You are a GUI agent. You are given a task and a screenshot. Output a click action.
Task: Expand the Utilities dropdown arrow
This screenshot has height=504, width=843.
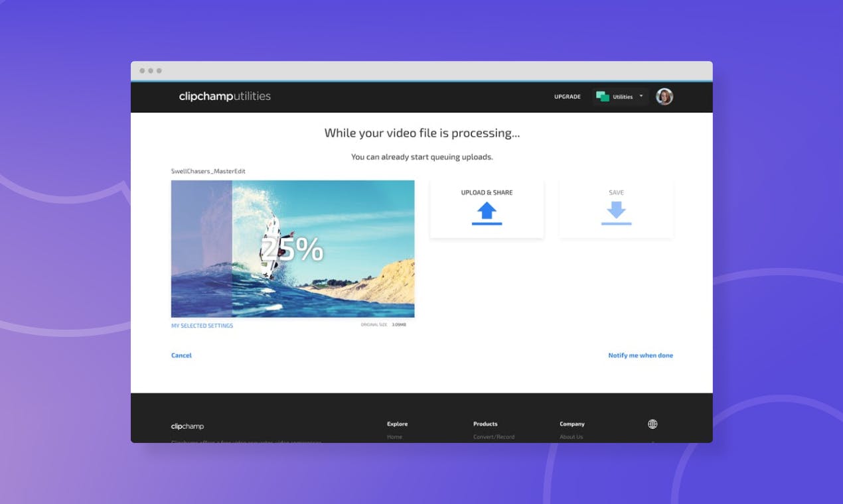pyautogui.click(x=641, y=96)
